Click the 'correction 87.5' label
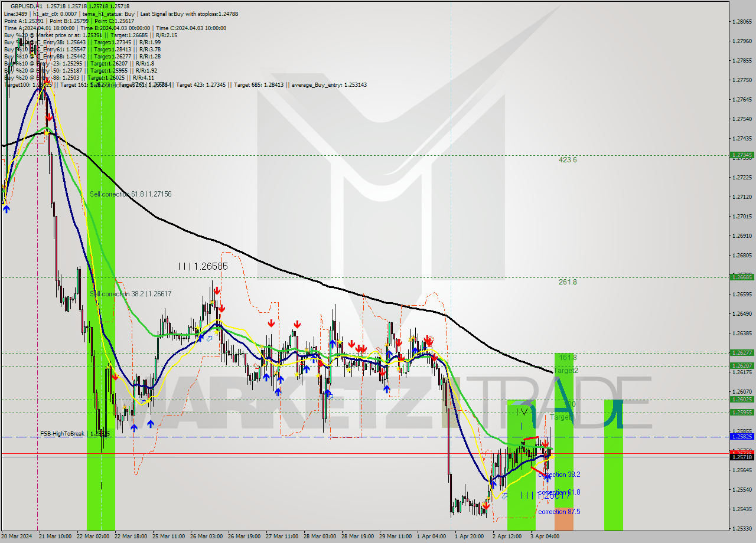The height and width of the screenshot is (543, 756). click(x=559, y=512)
